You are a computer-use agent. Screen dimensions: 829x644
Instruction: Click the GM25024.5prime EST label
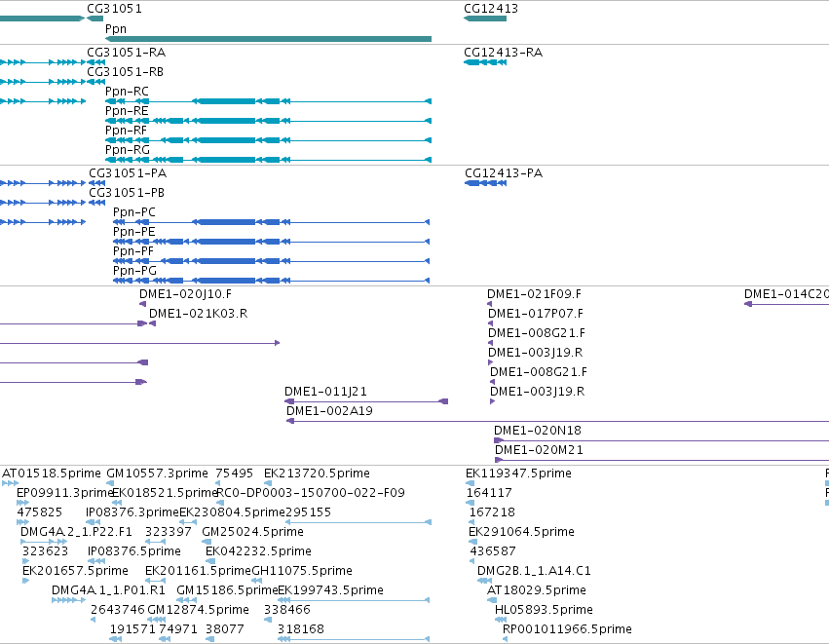pos(252,532)
